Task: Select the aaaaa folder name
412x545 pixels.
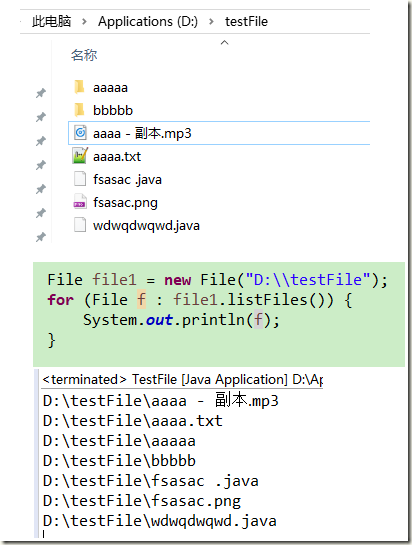Action: click(110, 88)
